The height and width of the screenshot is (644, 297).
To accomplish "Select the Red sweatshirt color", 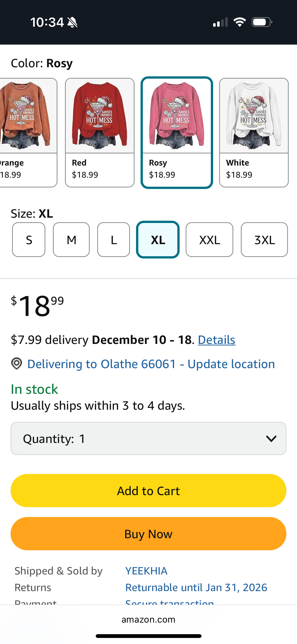I will [100, 133].
